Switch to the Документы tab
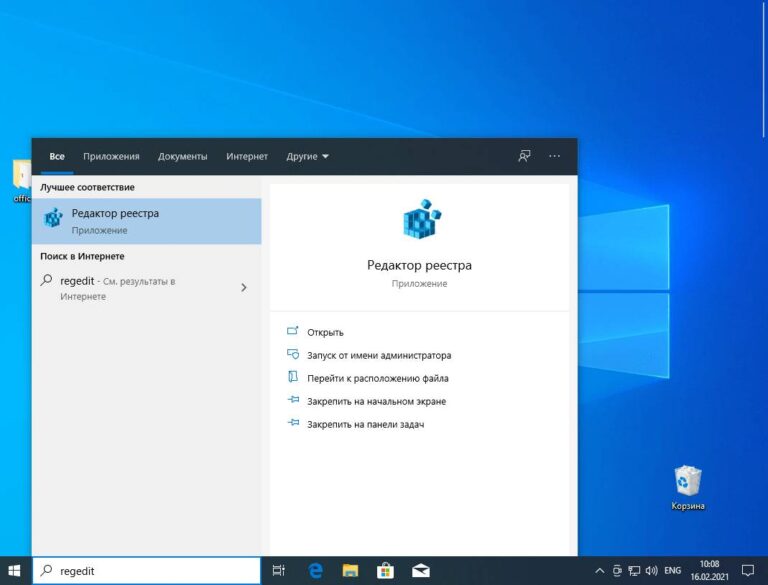The width and height of the screenshot is (768, 585). [x=182, y=156]
